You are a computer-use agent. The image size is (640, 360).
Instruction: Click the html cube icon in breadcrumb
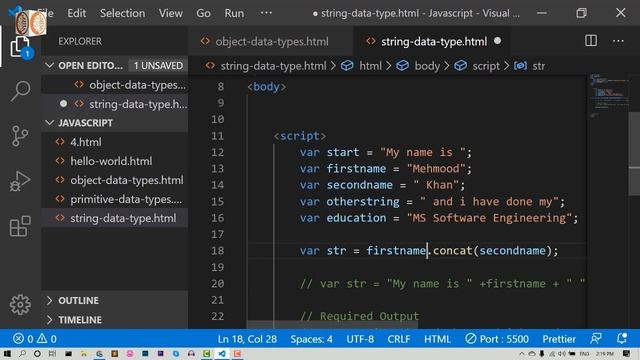[347, 66]
